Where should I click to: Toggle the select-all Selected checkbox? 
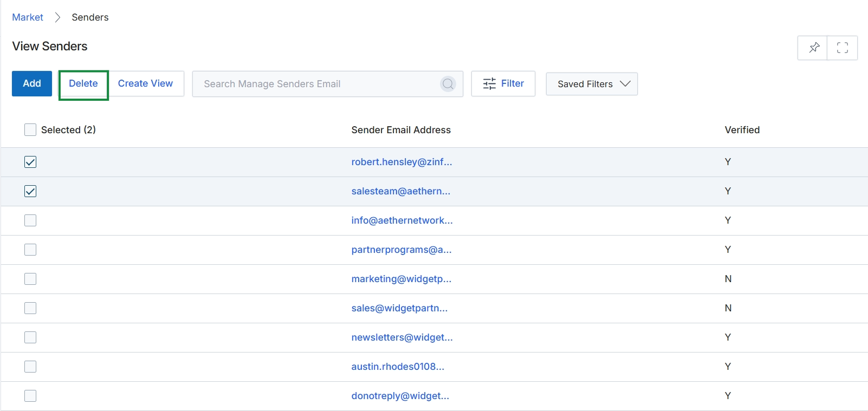click(x=30, y=130)
